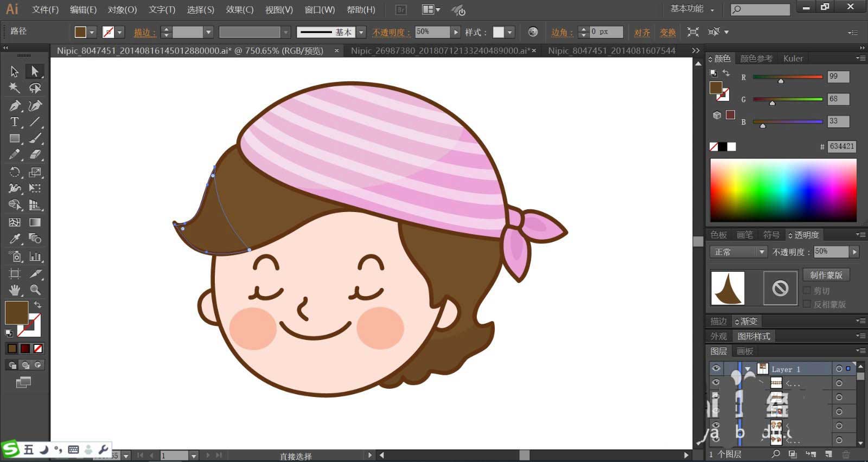Activate the Zoom tool

[35, 290]
